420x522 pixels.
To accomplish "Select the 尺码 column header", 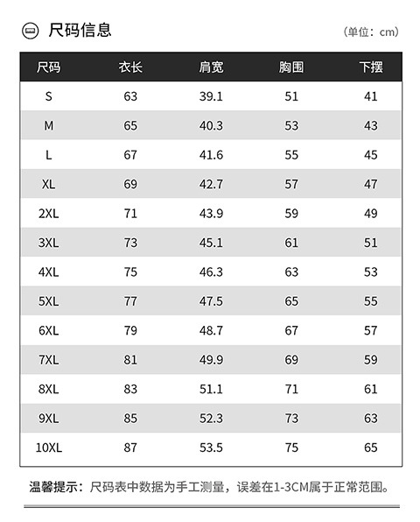I will [48, 67].
